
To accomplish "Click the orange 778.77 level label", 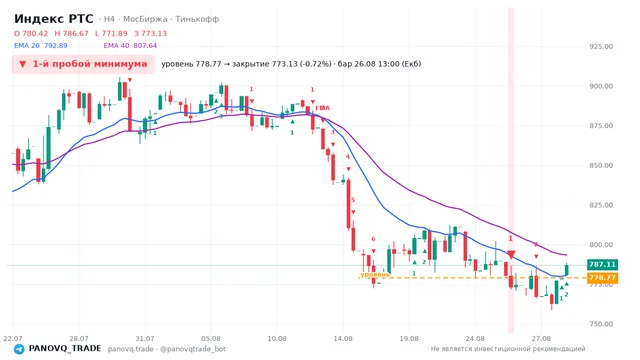I will point(602,278).
